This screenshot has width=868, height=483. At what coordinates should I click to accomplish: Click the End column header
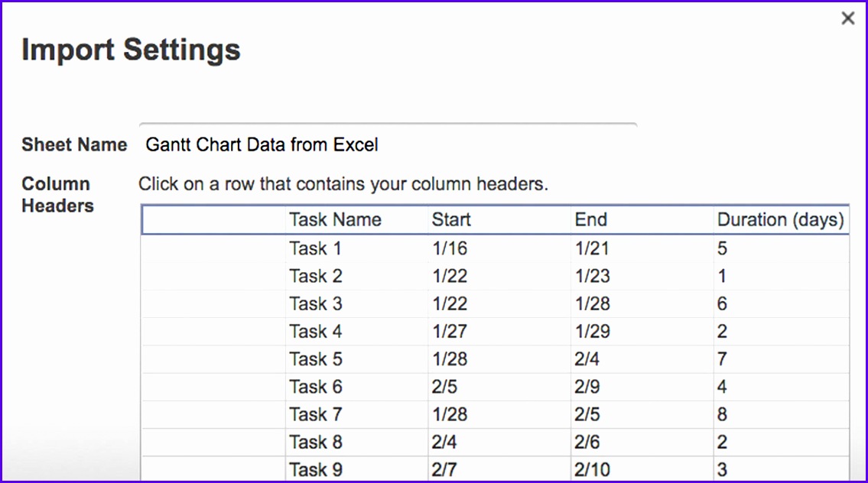pyautogui.click(x=591, y=219)
